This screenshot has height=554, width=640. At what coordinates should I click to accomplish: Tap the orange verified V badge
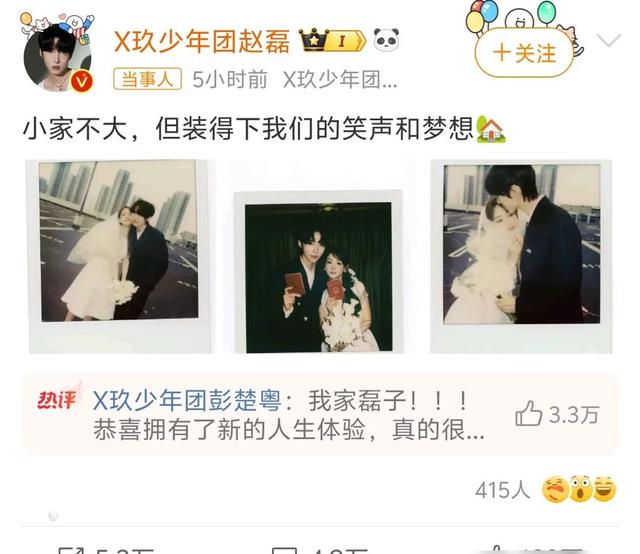(82, 81)
